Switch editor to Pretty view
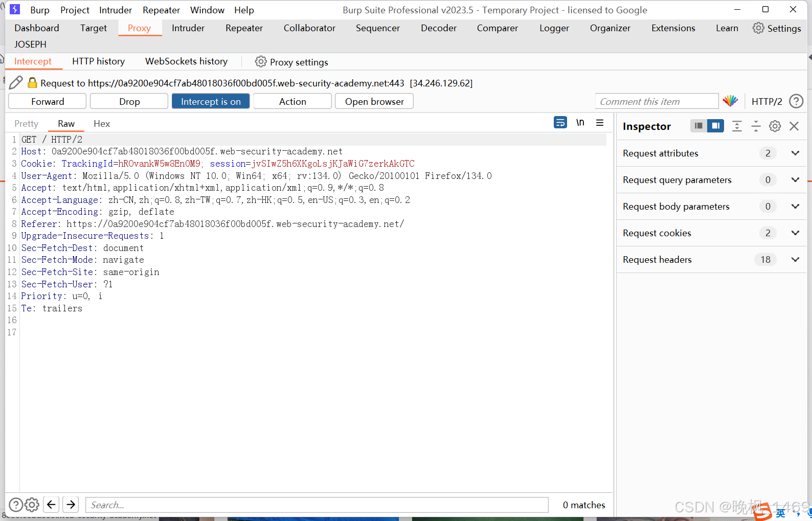The height and width of the screenshot is (521, 812). click(27, 124)
